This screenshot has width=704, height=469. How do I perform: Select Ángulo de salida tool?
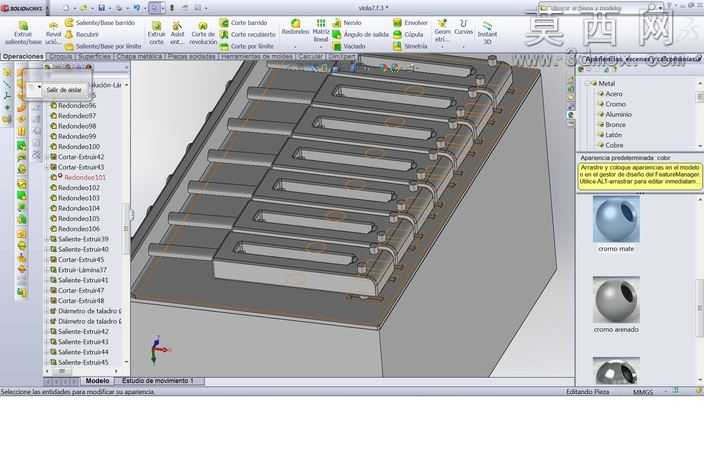click(361, 34)
